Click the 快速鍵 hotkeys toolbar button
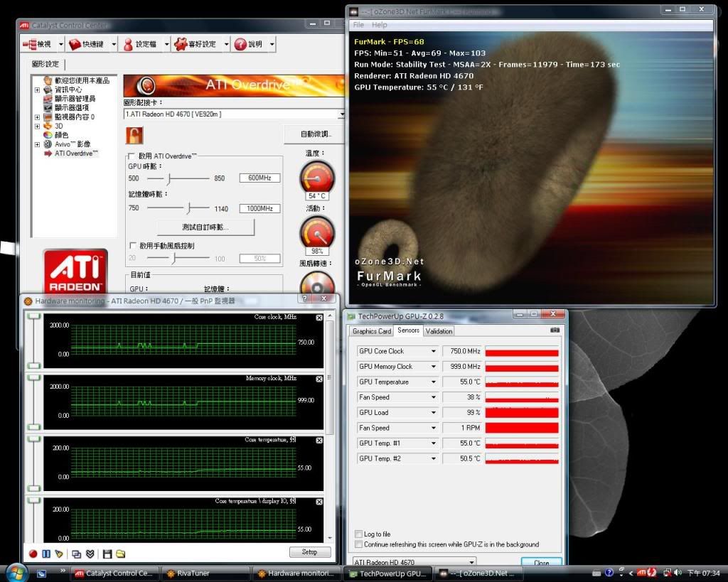This screenshot has height=582, width=728. (x=86, y=44)
